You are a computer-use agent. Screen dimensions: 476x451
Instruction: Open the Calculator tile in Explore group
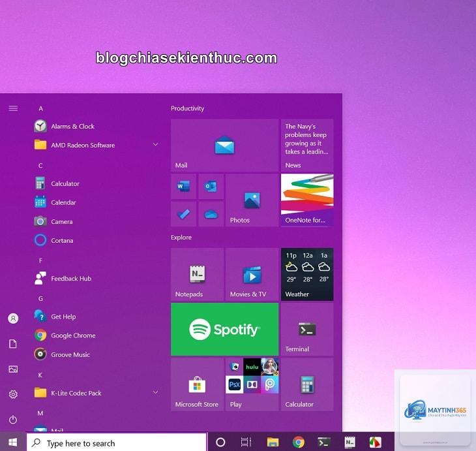coord(307,384)
